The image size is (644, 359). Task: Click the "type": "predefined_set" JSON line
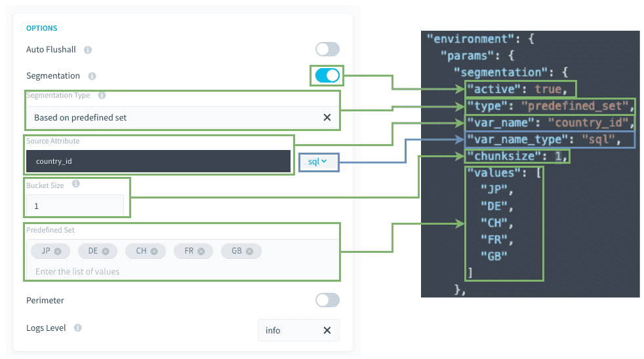550,106
